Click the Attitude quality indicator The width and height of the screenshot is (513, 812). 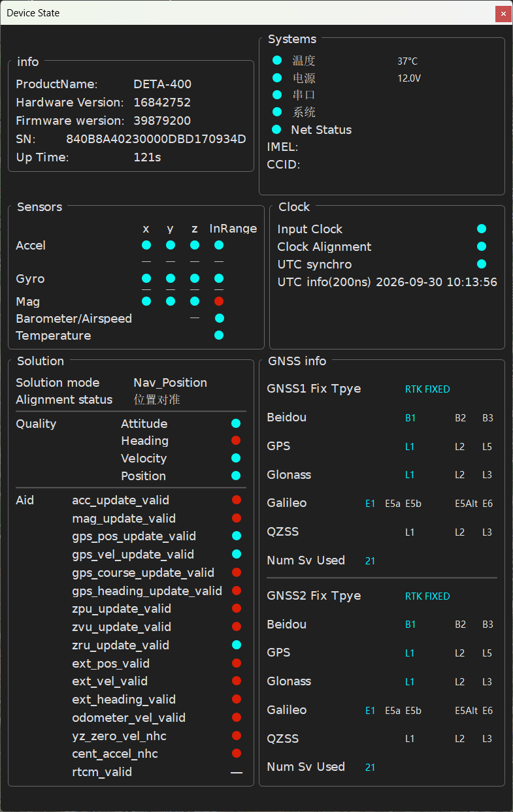point(236,423)
